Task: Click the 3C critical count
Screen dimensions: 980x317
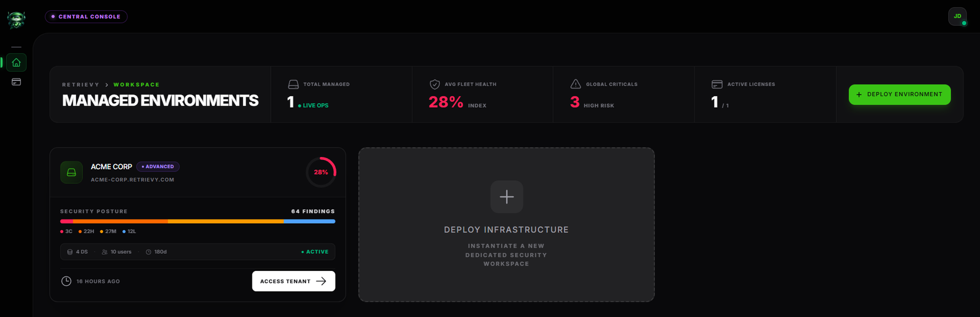Action: (x=66, y=232)
